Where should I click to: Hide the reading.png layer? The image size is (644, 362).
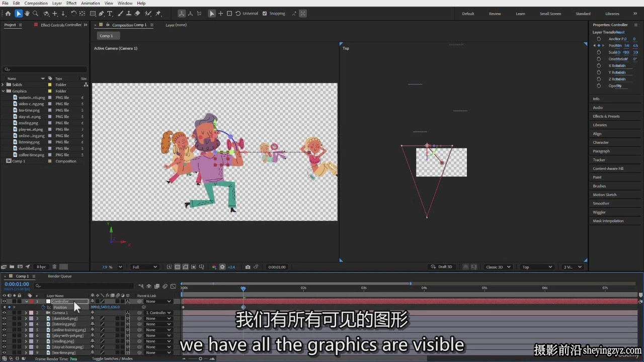(4, 341)
